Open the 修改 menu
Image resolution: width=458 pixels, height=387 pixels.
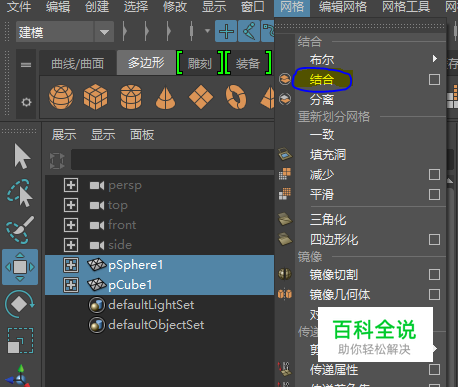tap(175, 7)
